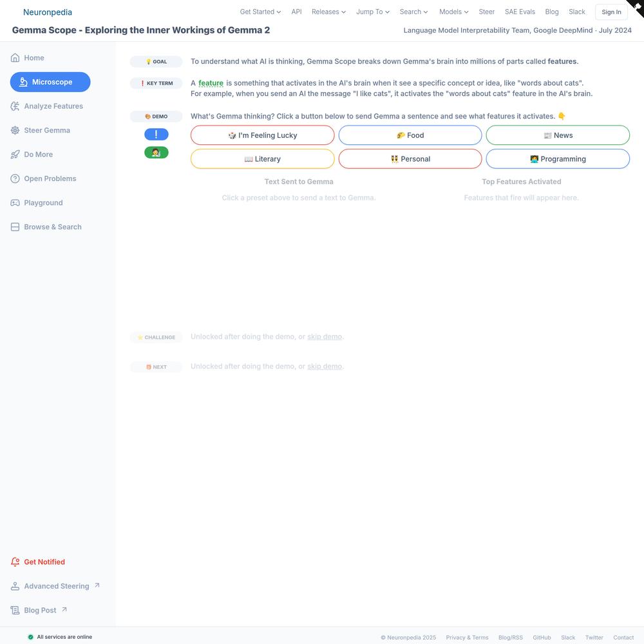The height and width of the screenshot is (644, 644).
Task: Go to Steer Gemma section
Action: [40, 131]
